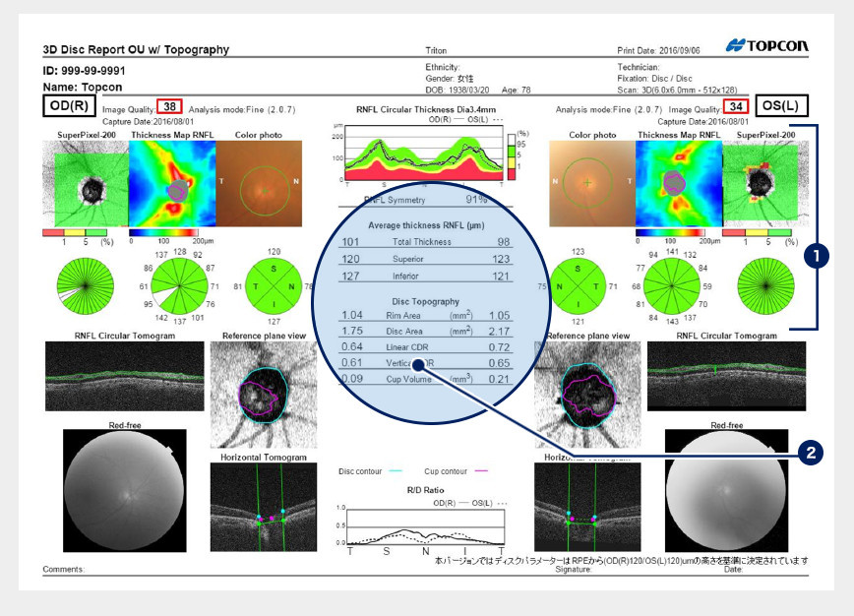
Task: Click the Cup contour legend line
Action: click(484, 471)
